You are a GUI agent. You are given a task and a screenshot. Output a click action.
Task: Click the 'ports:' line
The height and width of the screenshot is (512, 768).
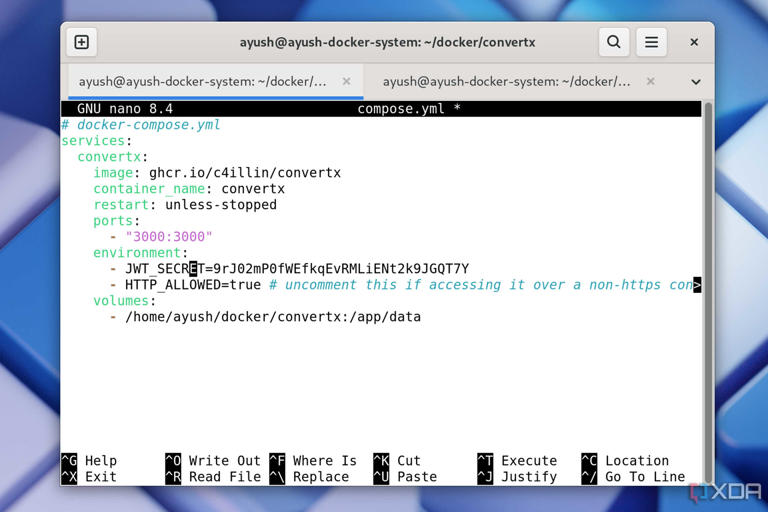pos(117,221)
